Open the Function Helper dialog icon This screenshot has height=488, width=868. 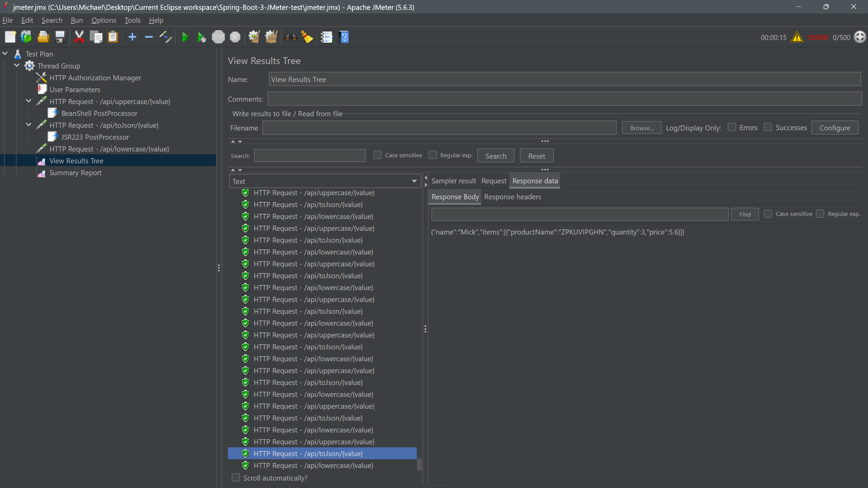coord(327,37)
